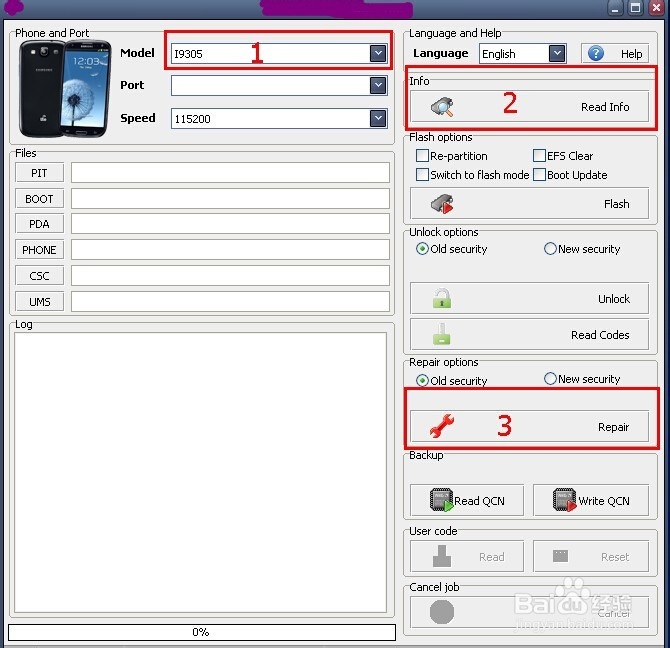Open the Speed dropdown arrow
This screenshot has width=670, height=648.
378,118
